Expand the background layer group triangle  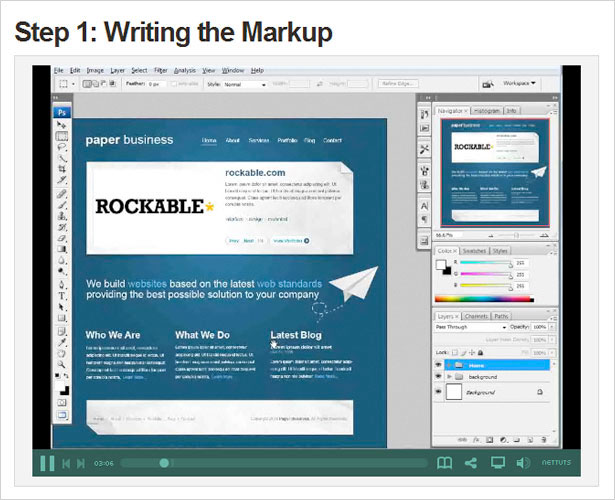coord(449,376)
